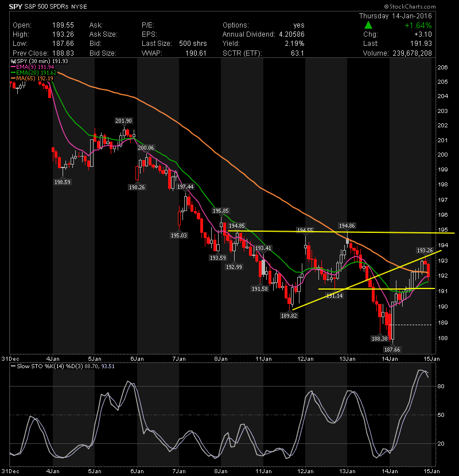The image size is (459, 476).
Task: Click the SCTR (ETF) value 63.1
Action: tap(297, 53)
